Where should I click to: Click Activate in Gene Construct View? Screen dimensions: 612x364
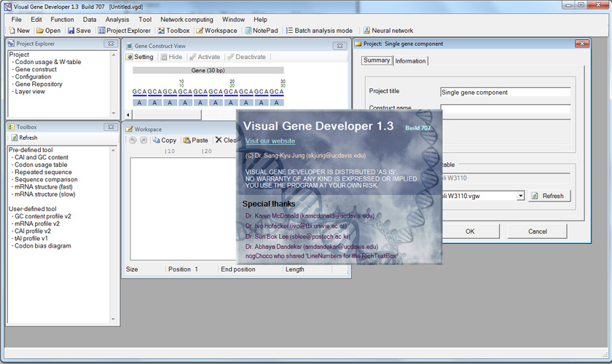tap(205, 57)
